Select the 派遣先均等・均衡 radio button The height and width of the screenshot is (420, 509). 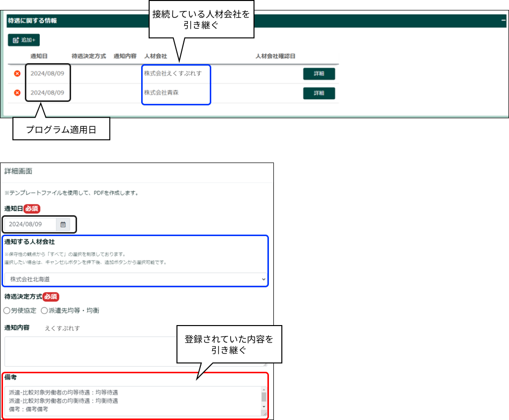tap(44, 311)
